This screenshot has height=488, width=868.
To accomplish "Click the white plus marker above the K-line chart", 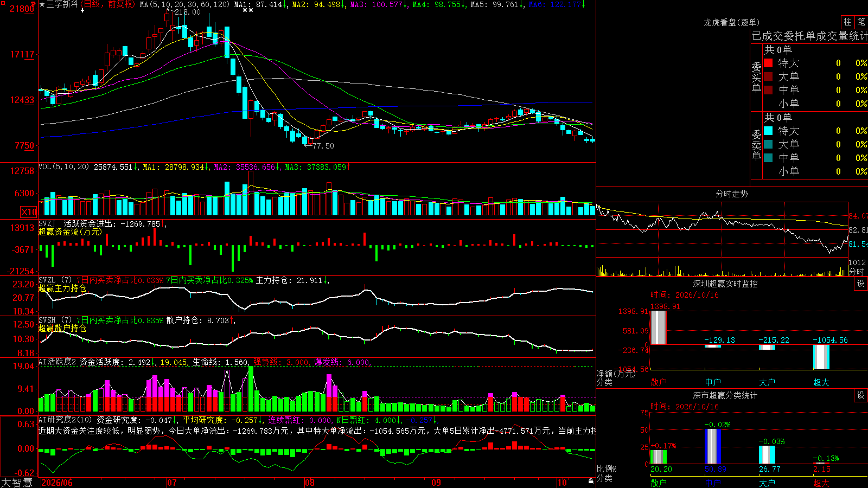I will (x=82, y=10).
